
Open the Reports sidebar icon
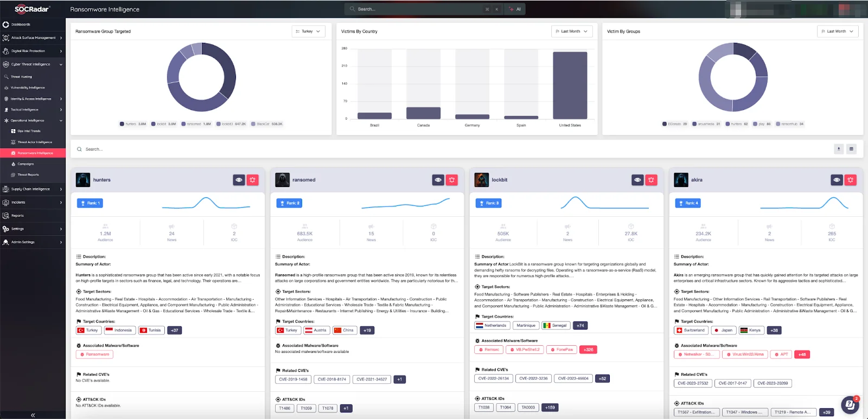click(x=6, y=216)
